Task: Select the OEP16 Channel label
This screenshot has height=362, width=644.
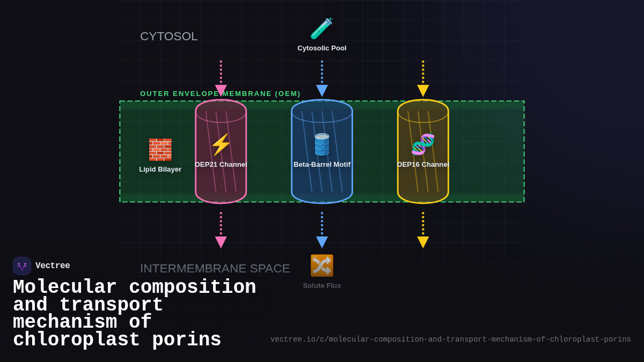Action: tap(422, 165)
